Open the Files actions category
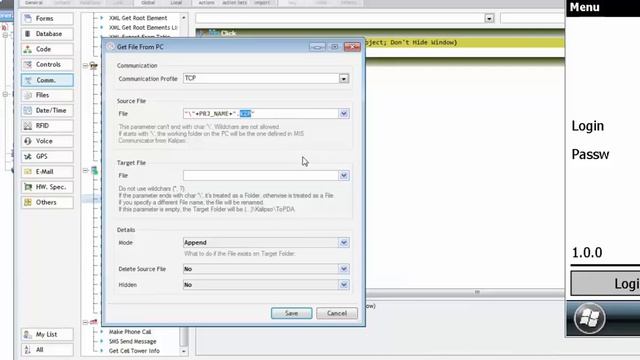 [x=47, y=95]
